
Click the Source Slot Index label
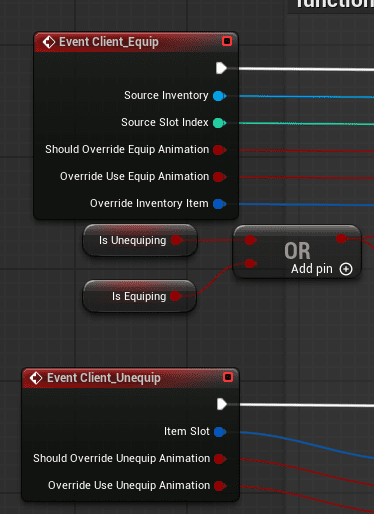[x=165, y=122]
